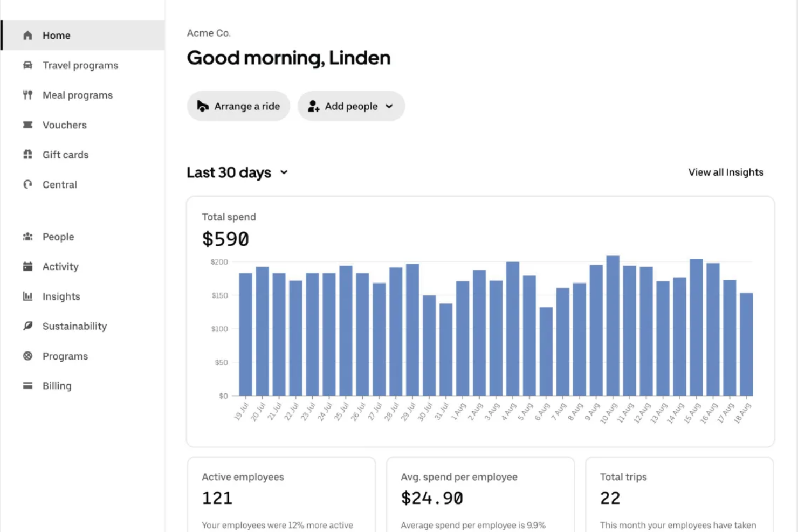Select the Total spend chart area
The image size is (798, 532).
[x=480, y=321]
